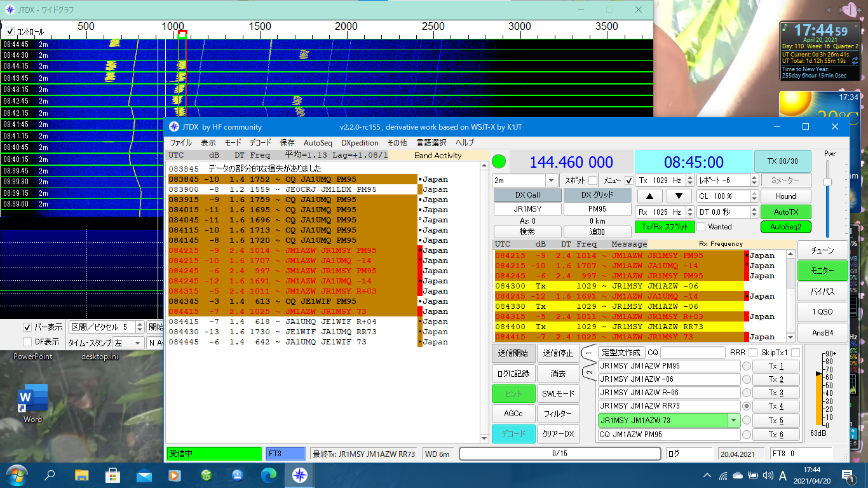Click the green status indicator beside frequency
Viewport: 868px width, 488px height.
tap(499, 161)
